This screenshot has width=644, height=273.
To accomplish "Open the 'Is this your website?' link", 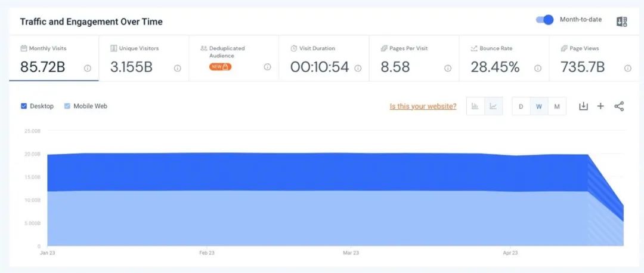I will (423, 106).
